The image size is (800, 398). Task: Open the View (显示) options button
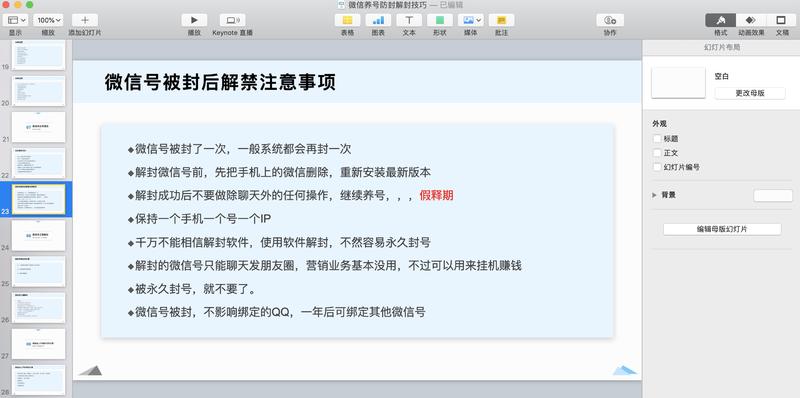[x=16, y=20]
